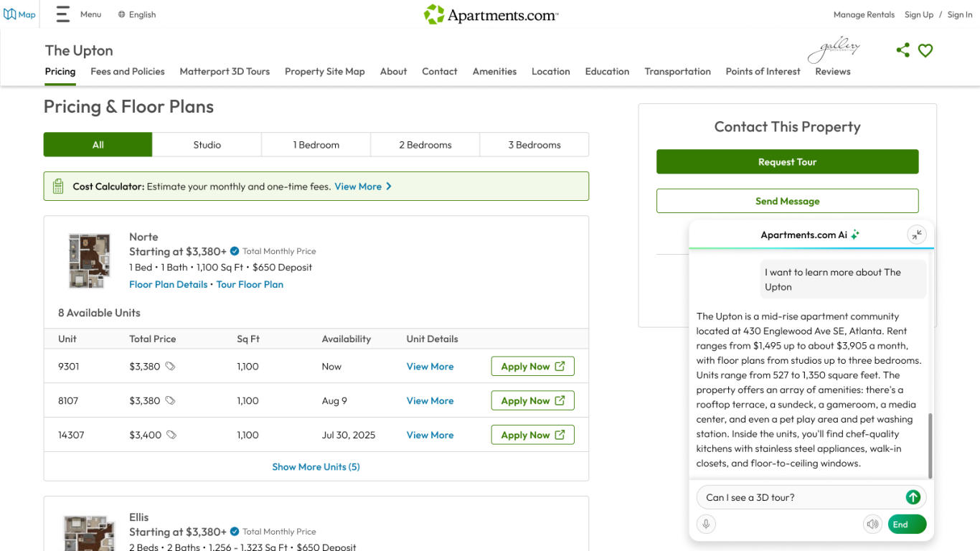Click the Cost Calculator icon
The height and width of the screenshot is (551, 980).
[58, 187]
